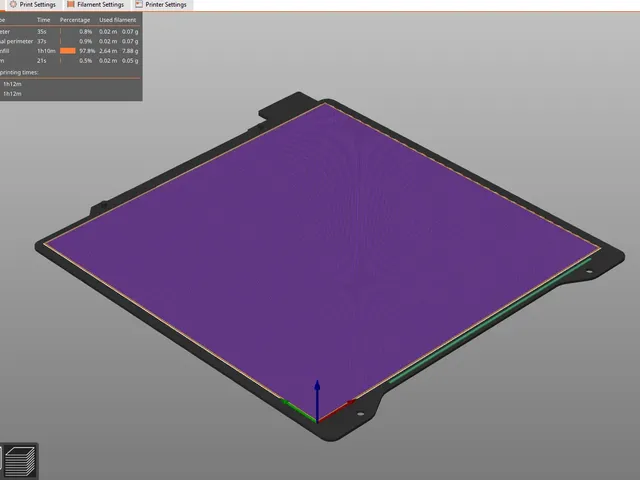This screenshot has width=640, height=480.
Task: Open the Print Settings tab
Action: tap(32, 4)
